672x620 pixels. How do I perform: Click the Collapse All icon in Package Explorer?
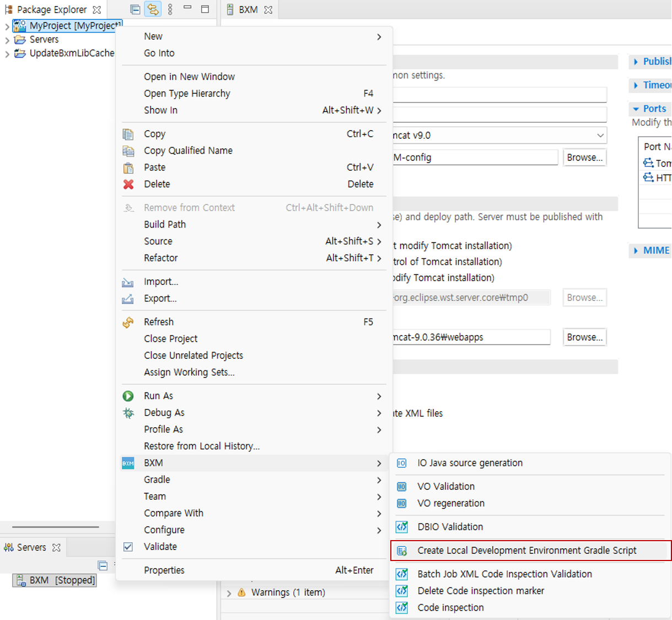coord(134,9)
